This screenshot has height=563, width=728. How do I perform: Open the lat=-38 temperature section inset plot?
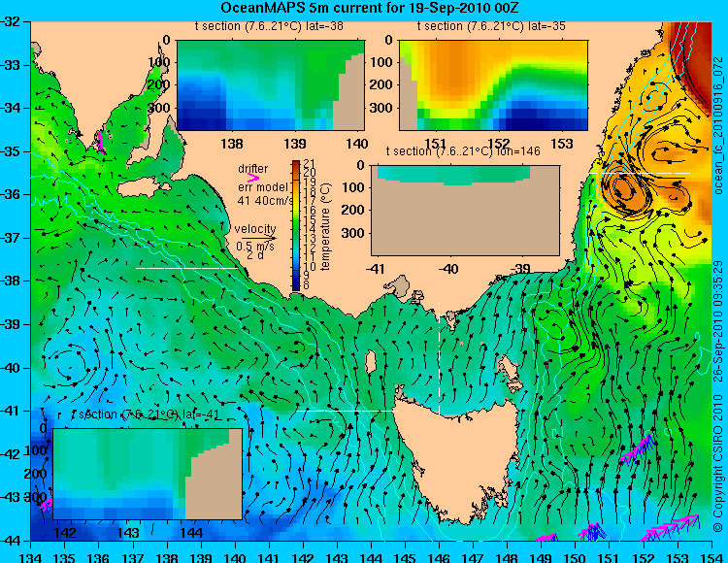coord(271,85)
